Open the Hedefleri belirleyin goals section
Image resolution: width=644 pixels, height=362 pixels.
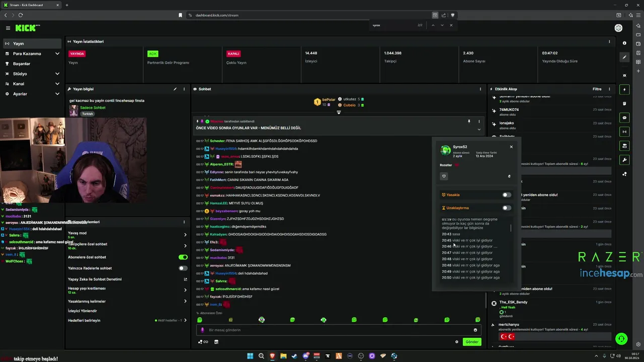coord(127,320)
